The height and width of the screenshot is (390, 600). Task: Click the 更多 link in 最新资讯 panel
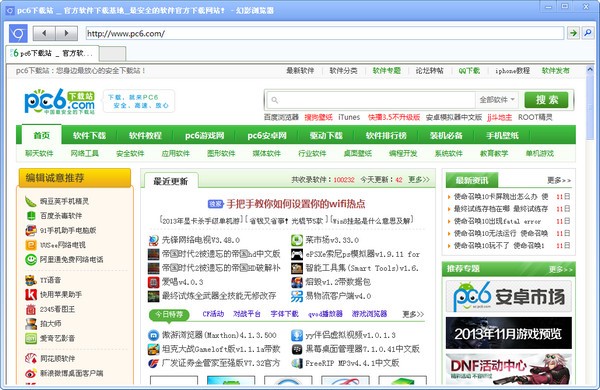click(559, 180)
